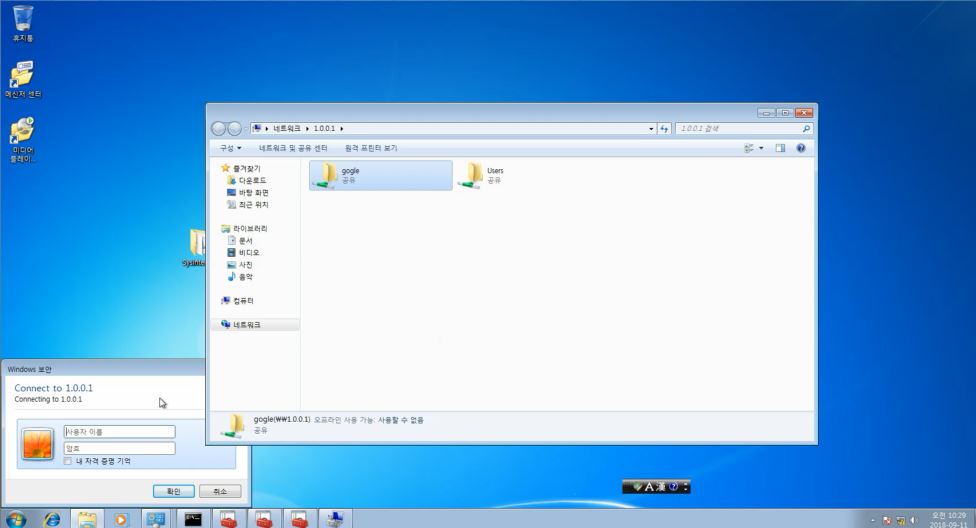Click the volume icon in tray
The image size is (976, 528).
point(914,520)
